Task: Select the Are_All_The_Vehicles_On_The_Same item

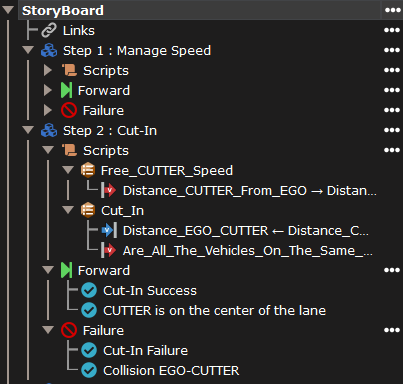Action: pyautogui.click(x=247, y=251)
